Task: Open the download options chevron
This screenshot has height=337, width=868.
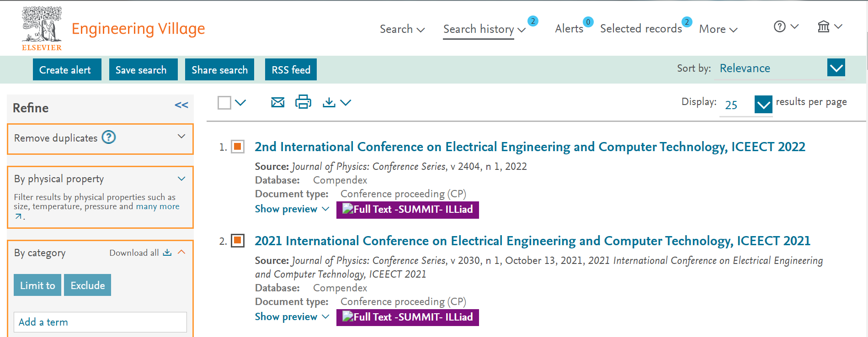Action: click(x=346, y=103)
